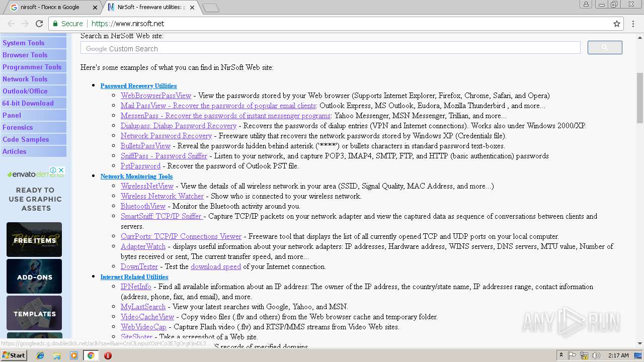Close the nirsoft Google search tab
Viewport: 644px width, 362px height.
96,8
